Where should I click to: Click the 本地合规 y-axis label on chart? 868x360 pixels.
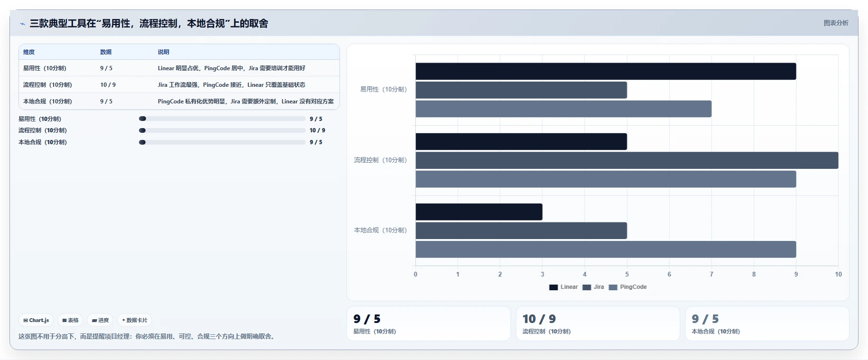tap(381, 230)
